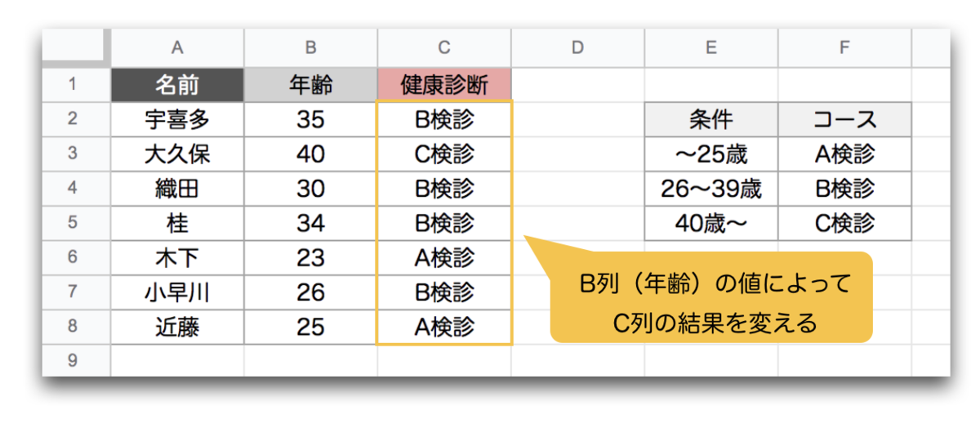Click the コース header cell
Viewport: 980px width, 428px height.
pos(844,119)
